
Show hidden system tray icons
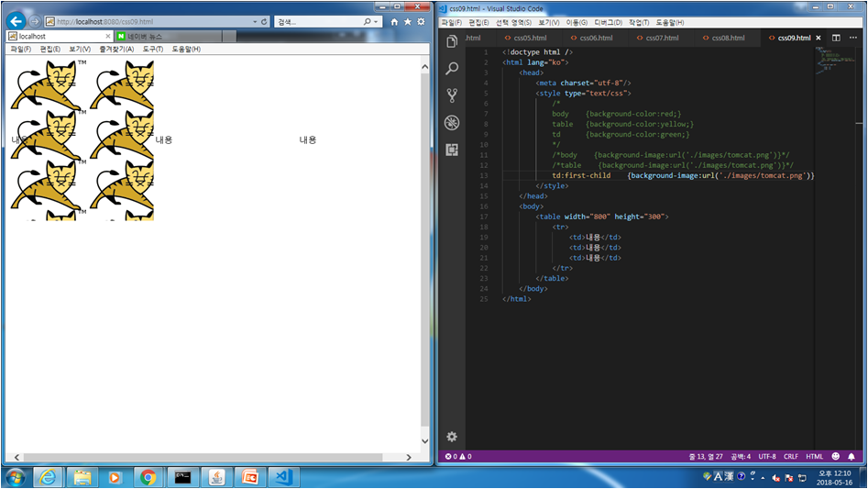pyautogui.click(x=763, y=477)
